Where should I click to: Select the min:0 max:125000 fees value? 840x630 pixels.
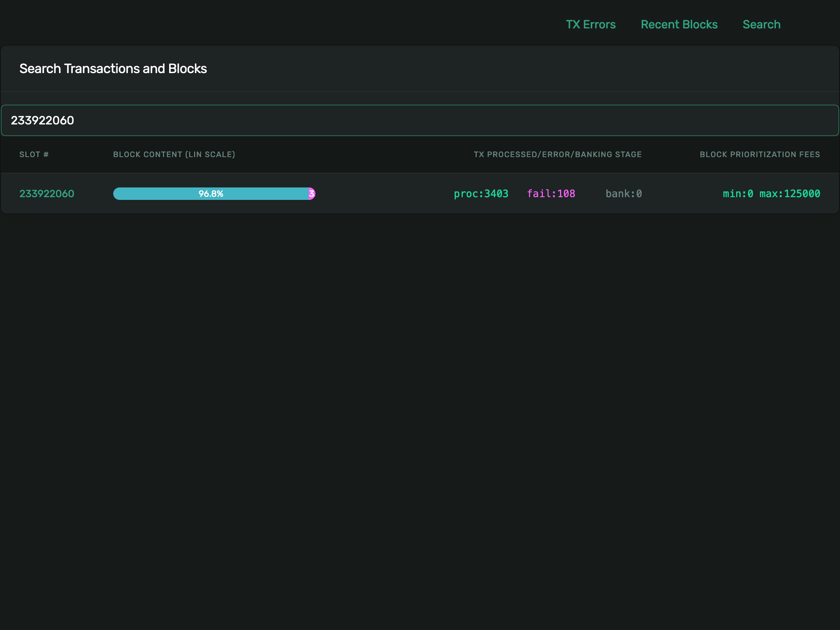[772, 194]
